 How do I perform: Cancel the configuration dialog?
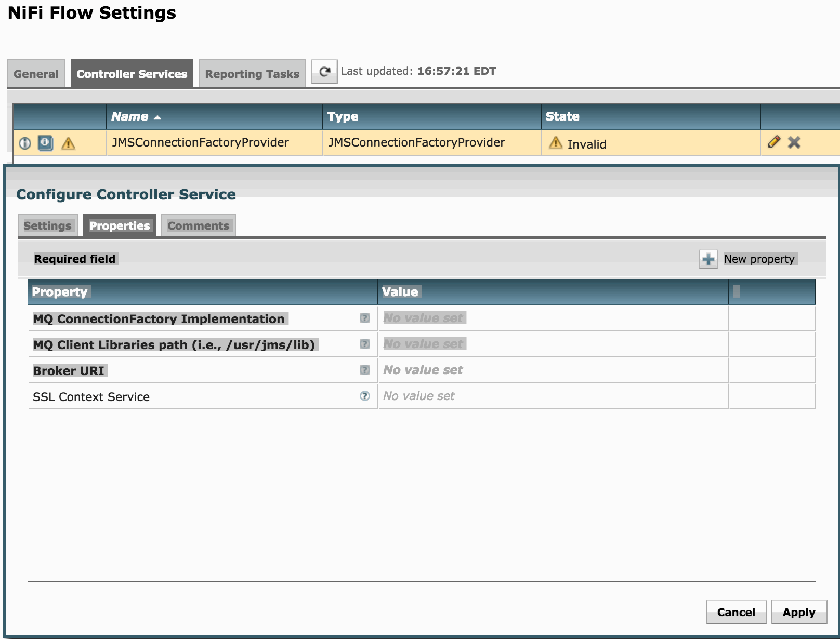[736, 612]
